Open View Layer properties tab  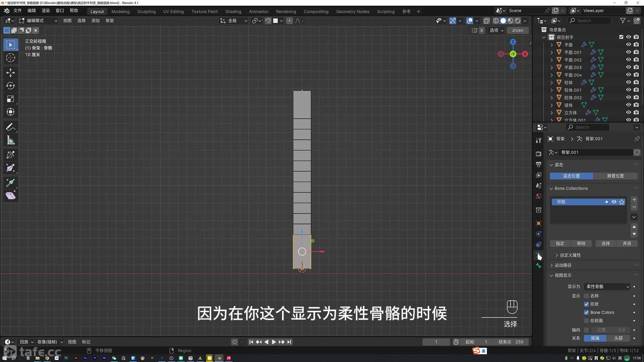[x=538, y=175]
